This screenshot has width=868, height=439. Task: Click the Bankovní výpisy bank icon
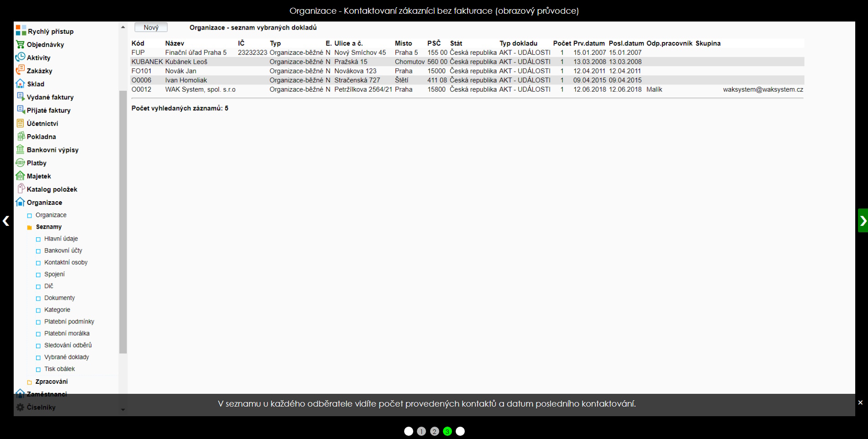click(20, 149)
